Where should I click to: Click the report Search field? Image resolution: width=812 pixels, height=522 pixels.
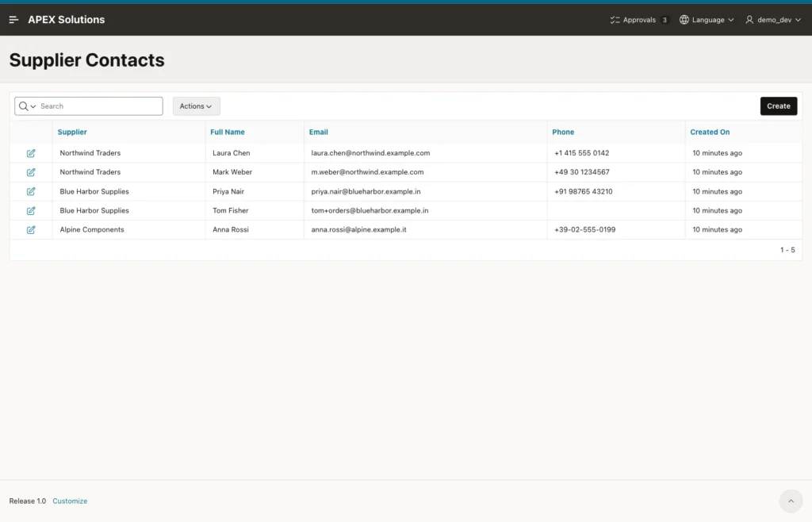[101, 106]
